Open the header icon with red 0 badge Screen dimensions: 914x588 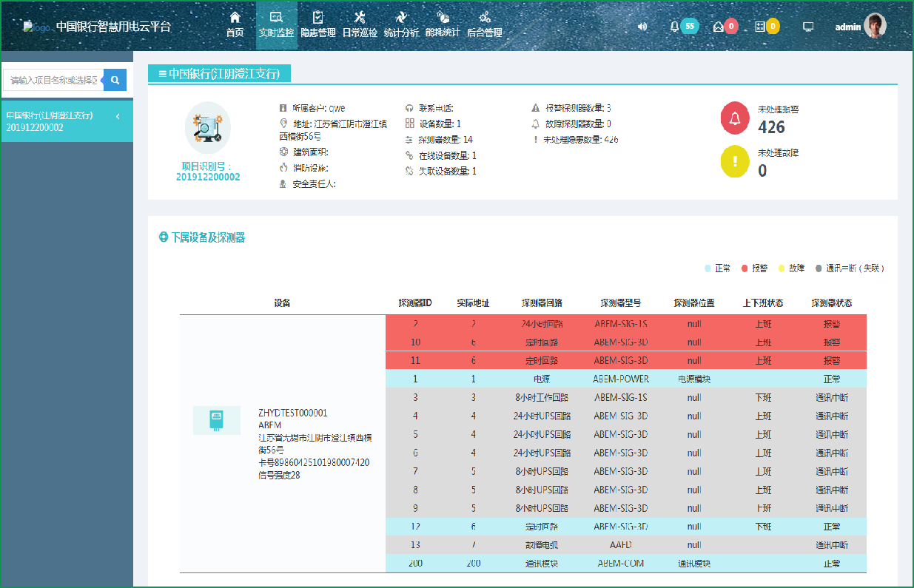[718, 27]
